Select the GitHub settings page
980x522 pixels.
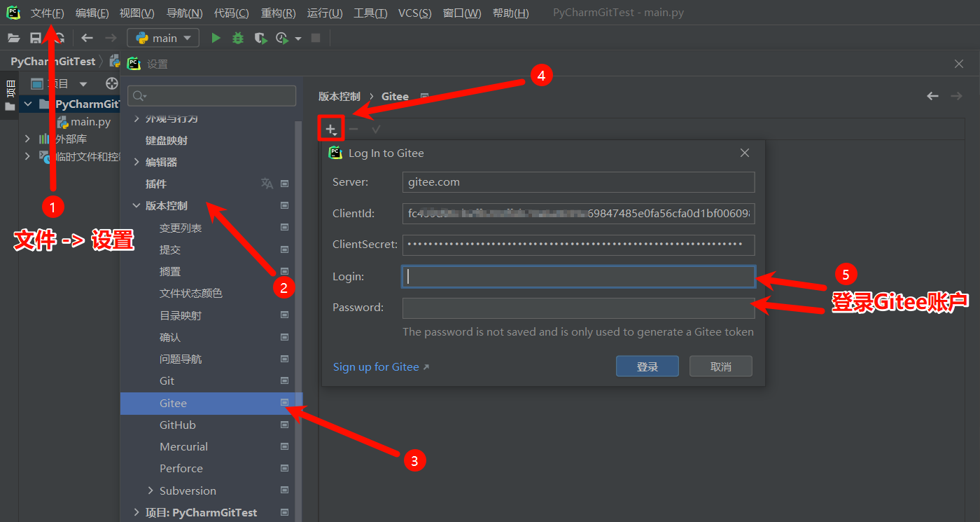[x=178, y=425]
